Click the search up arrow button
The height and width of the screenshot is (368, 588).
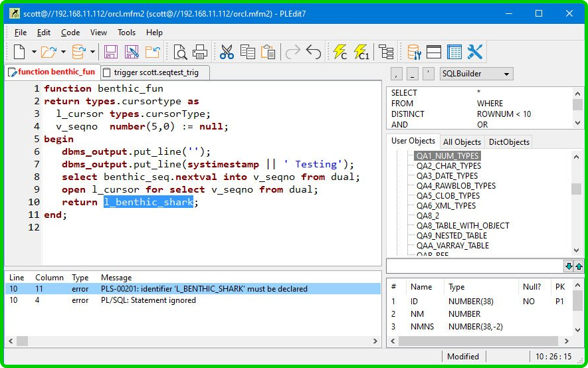pos(579,266)
